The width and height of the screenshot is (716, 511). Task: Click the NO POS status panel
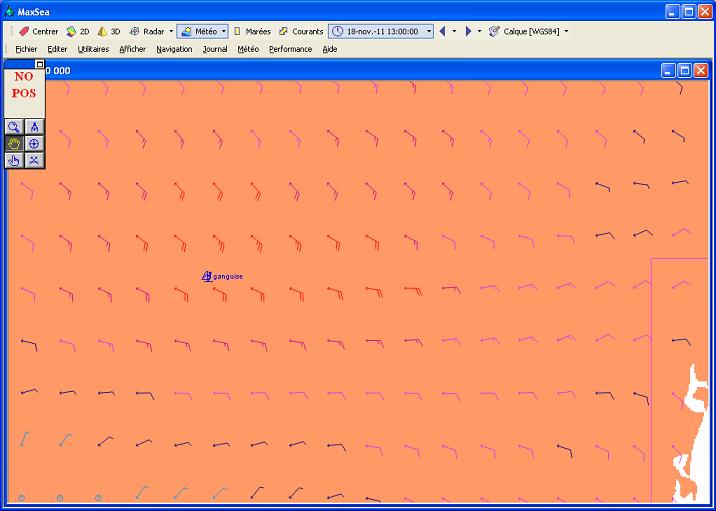coord(24,93)
